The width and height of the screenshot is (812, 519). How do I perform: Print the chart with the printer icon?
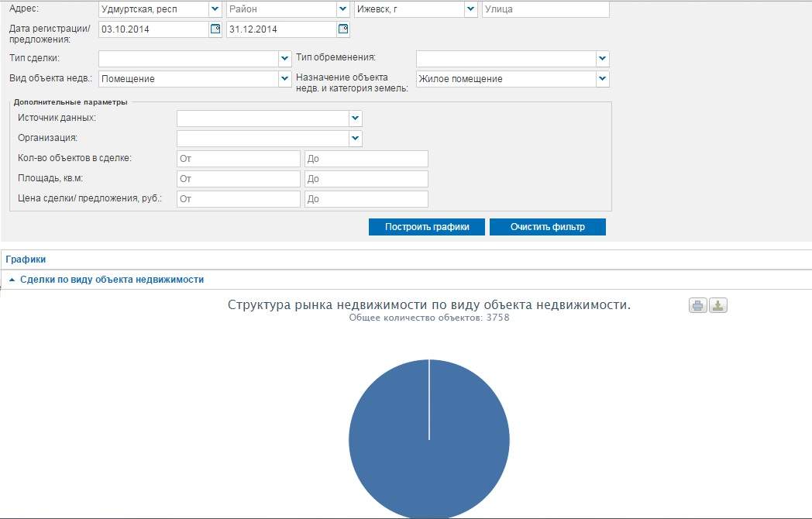(697, 306)
